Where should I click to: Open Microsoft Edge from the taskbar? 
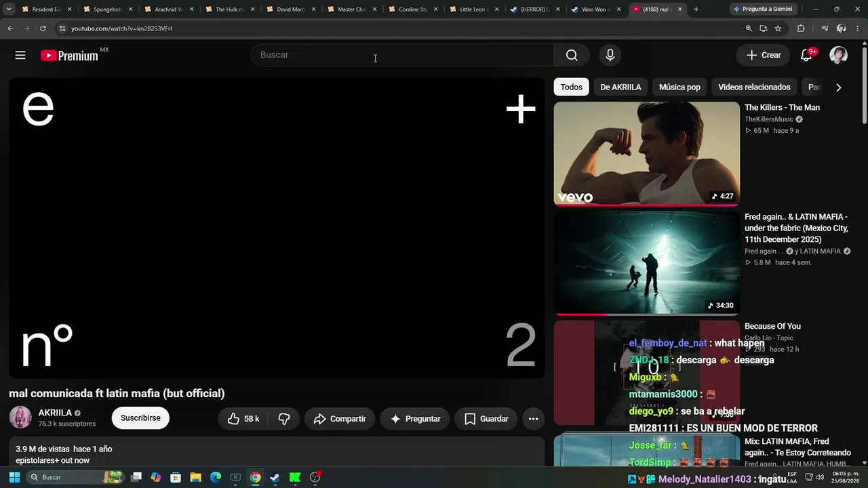[216, 477]
